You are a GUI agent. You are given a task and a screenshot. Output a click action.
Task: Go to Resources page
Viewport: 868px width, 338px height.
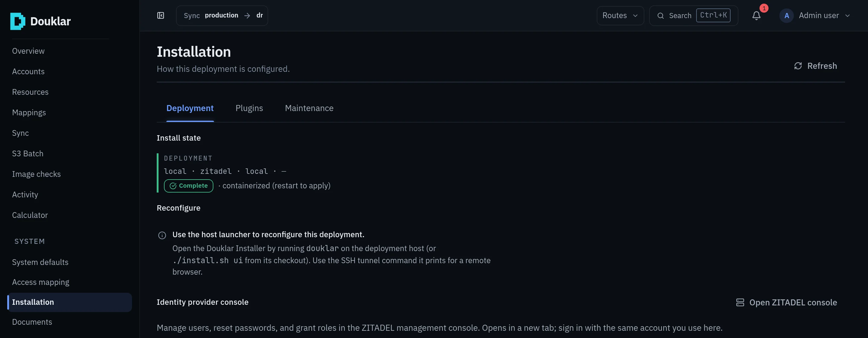(30, 92)
